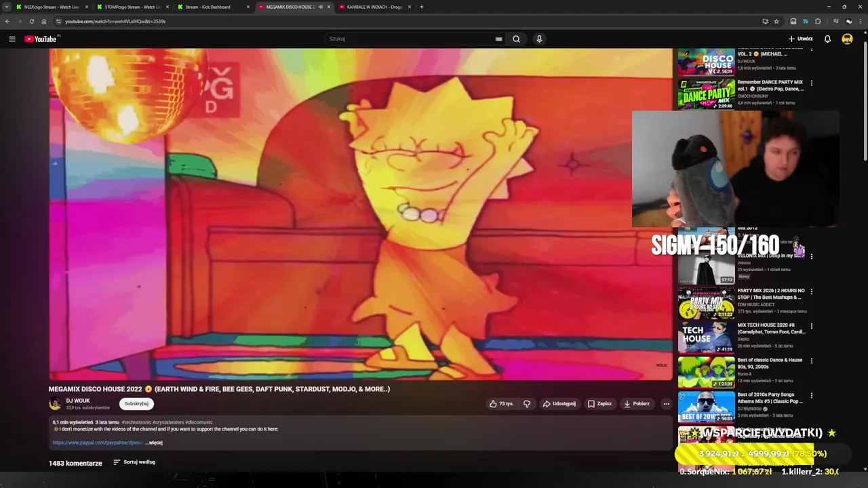The image size is (868, 488).
Task: Open a new browser tab with plus
Action: pyautogui.click(x=422, y=7)
